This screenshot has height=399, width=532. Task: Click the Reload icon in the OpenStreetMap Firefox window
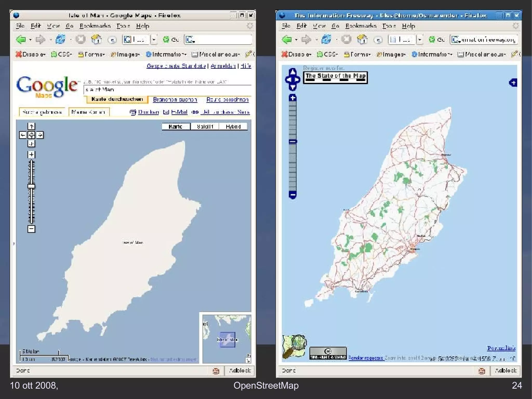326,40
